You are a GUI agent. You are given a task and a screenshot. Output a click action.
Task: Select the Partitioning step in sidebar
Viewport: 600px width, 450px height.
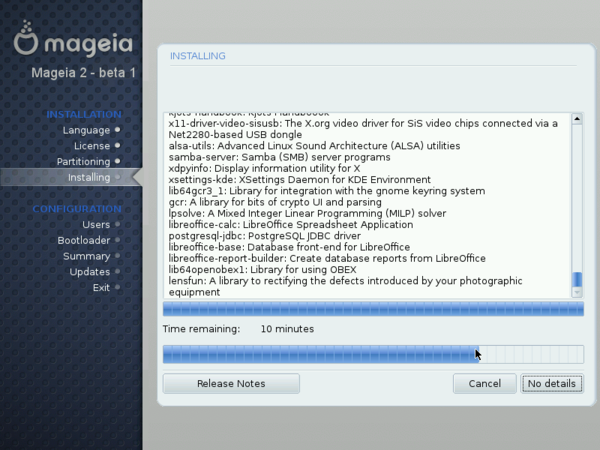pos(83,161)
